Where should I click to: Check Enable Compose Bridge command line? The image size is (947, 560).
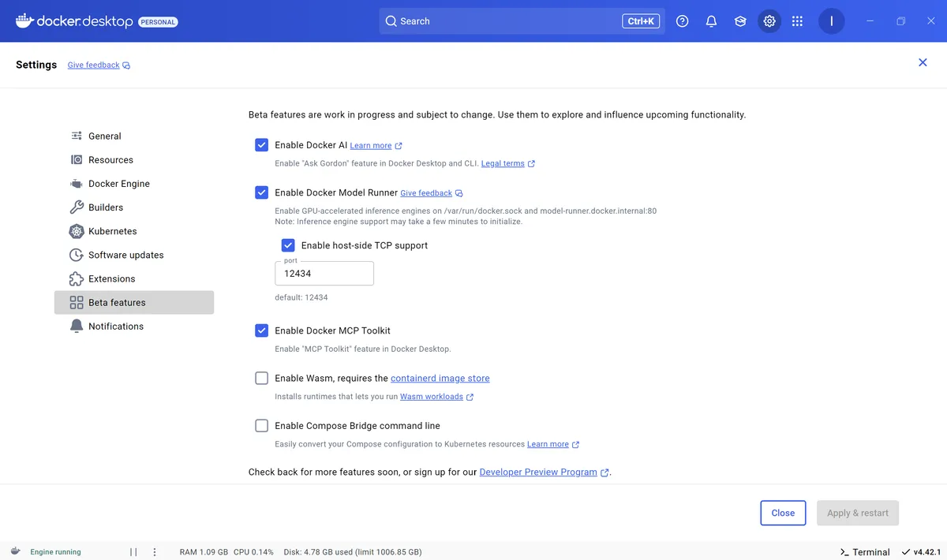point(262,425)
